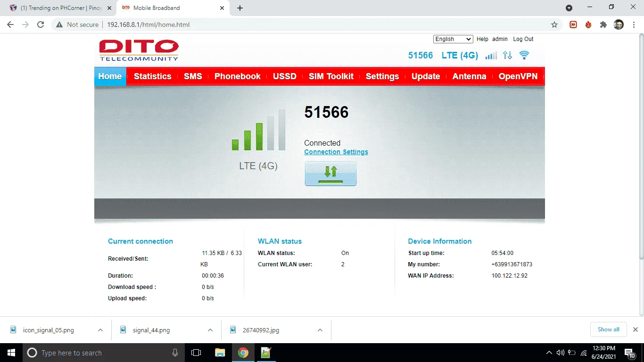Open the signal_44.png downloaded file
644x362 pixels.
(151, 330)
